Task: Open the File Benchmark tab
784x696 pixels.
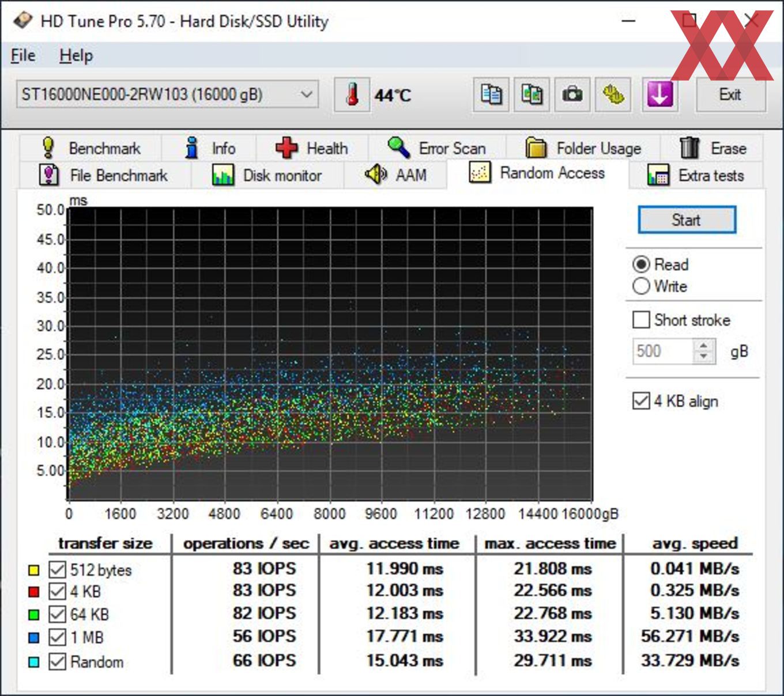Action: pos(104,175)
